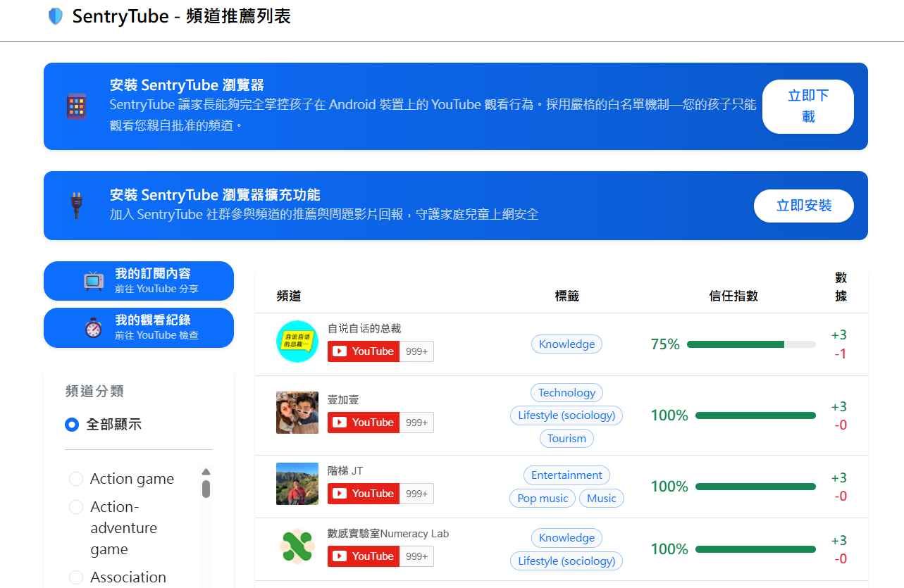Screen dimensions: 904x588
Task: Click the stopwatch icon beside 我的觀看紀錄
Action: [94, 327]
